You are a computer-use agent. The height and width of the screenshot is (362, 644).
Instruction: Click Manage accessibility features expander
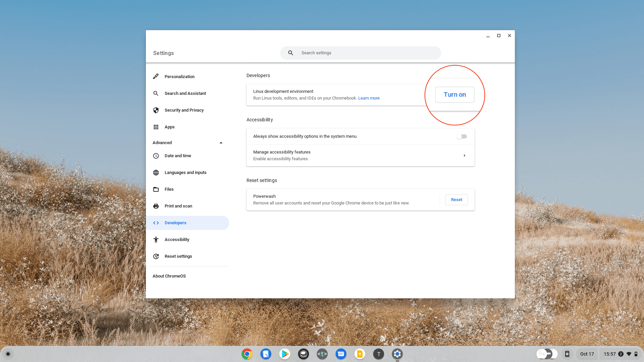[465, 155]
